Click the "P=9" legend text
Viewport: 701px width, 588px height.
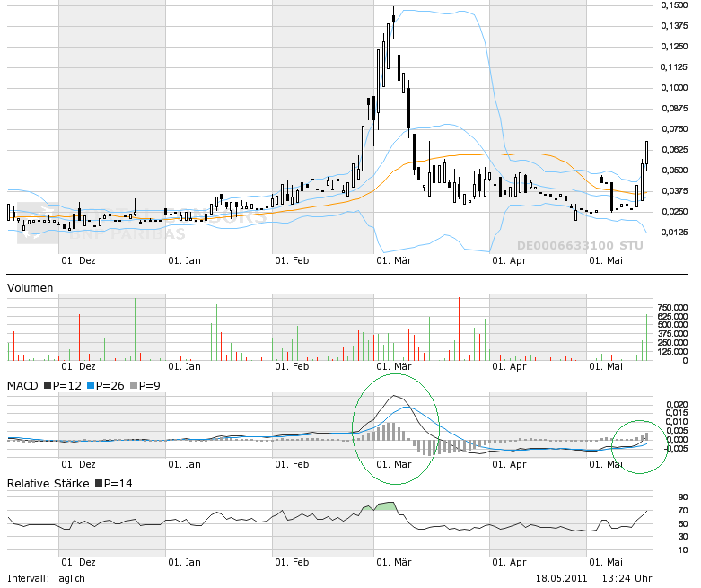150,385
